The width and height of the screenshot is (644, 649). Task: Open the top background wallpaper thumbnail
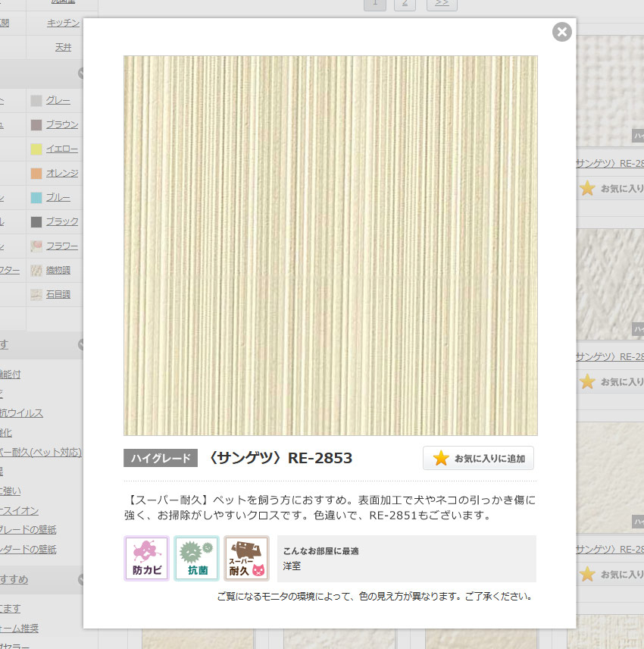tap(610, 91)
